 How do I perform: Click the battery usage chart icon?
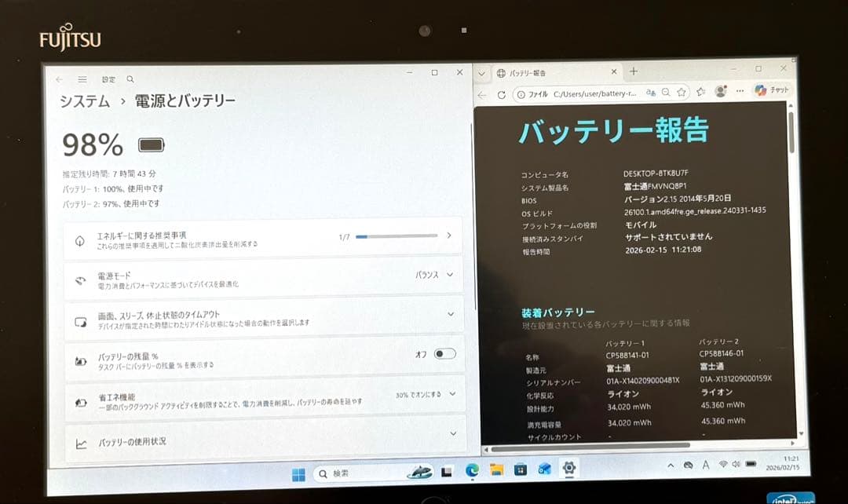click(82, 444)
